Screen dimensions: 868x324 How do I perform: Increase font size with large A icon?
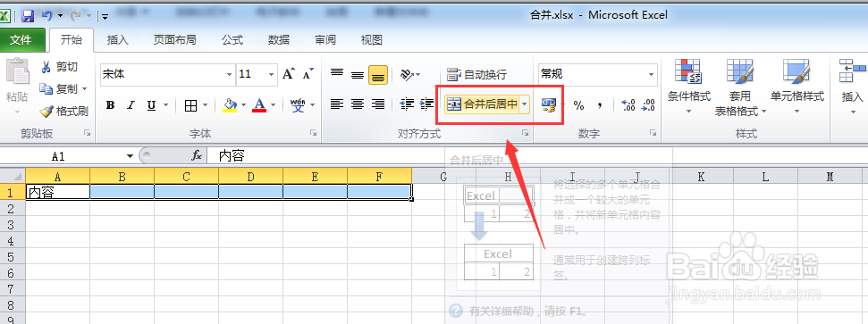(288, 73)
